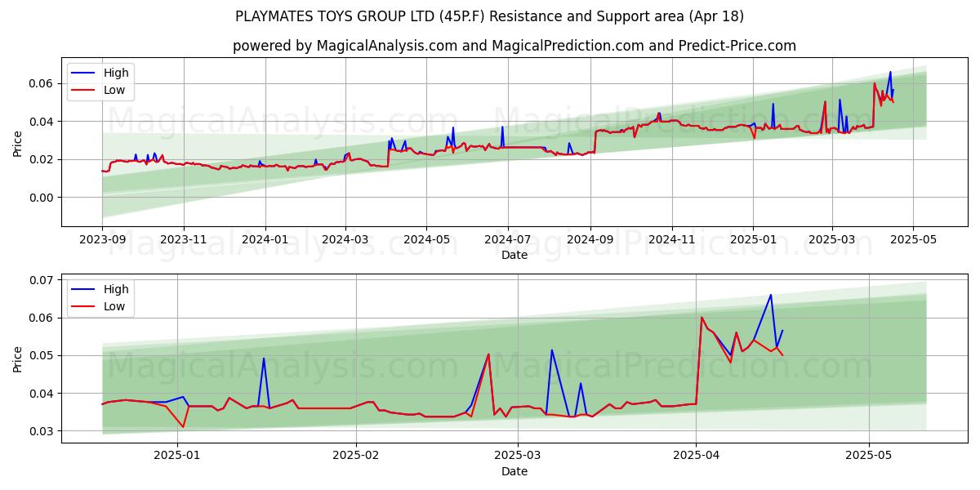
Task: Click the '0.00' price tick on top chart
Action: pyautogui.click(x=42, y=198)
